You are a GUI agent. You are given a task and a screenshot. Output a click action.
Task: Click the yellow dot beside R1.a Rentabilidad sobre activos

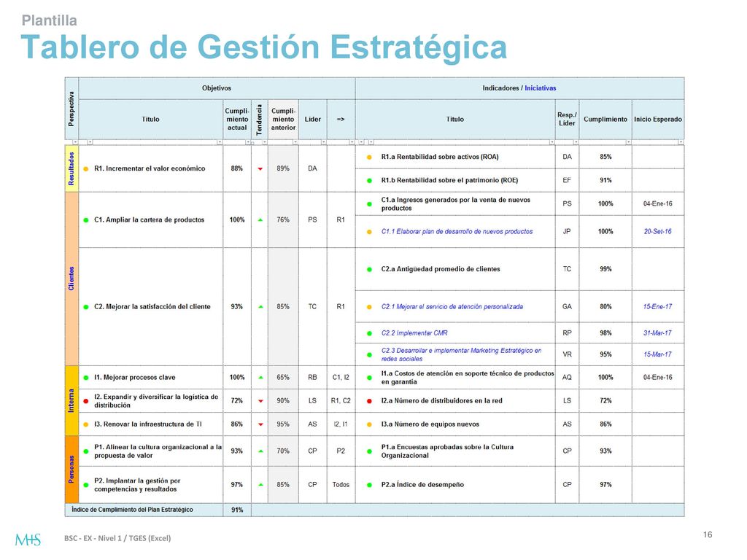369,157
